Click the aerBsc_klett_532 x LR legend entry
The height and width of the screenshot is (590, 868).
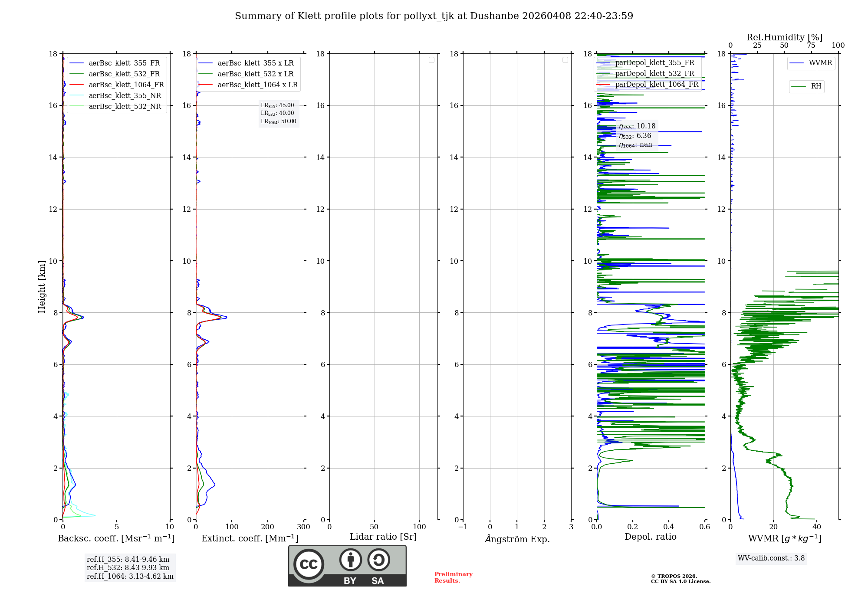point(255,74)
